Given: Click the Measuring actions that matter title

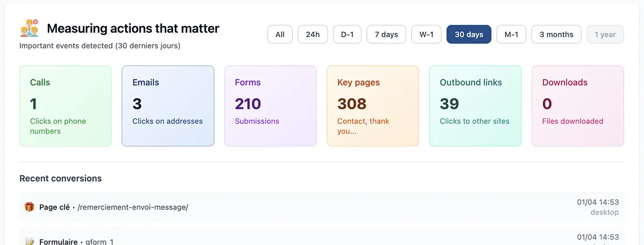Looking at the screenshot, I should pos(133,28).
